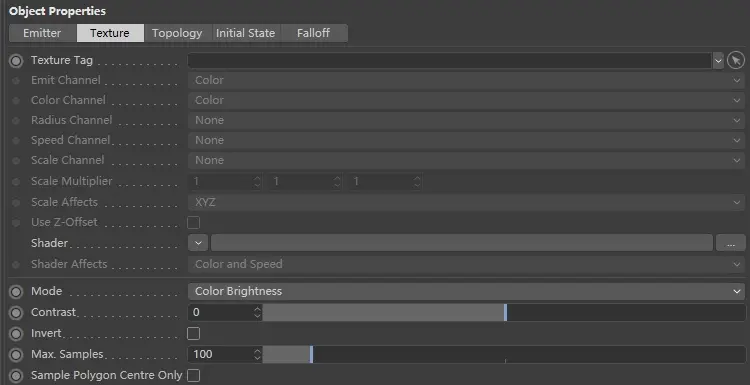This screenshot has width=750, height=385.
Task: Click the Use Z-Offset animation dot
Action: tap(16, 223)
